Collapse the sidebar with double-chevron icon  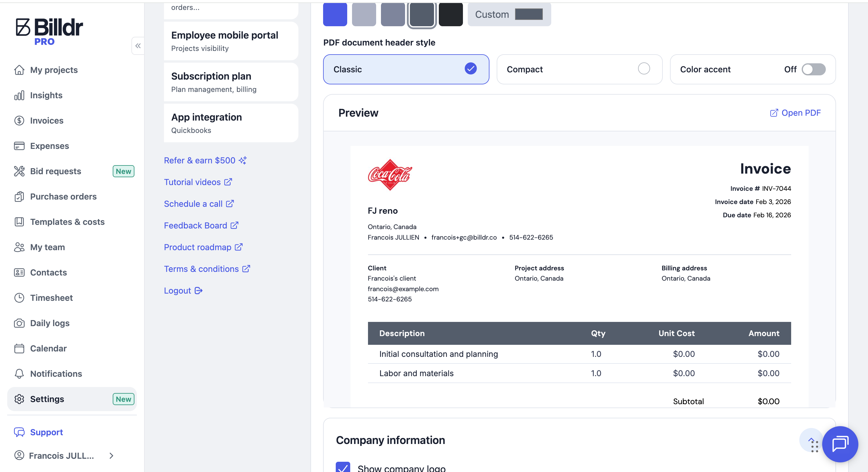[138, 46]
